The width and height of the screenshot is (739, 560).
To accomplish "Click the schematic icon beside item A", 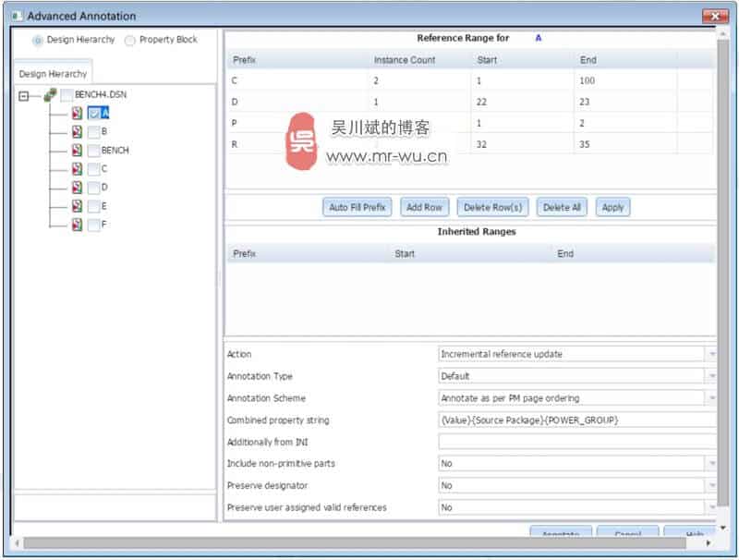I will pos(78,114).
